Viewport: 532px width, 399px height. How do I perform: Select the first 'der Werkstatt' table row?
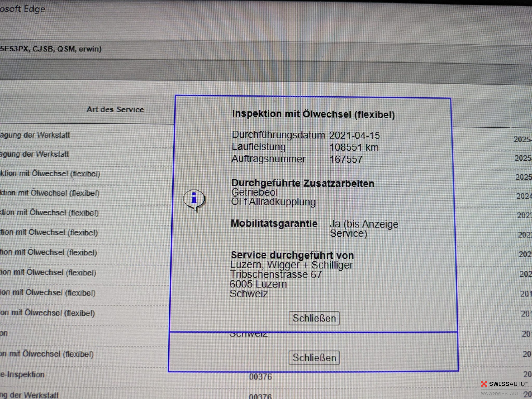pyautogui.click(x=35, y=135)
